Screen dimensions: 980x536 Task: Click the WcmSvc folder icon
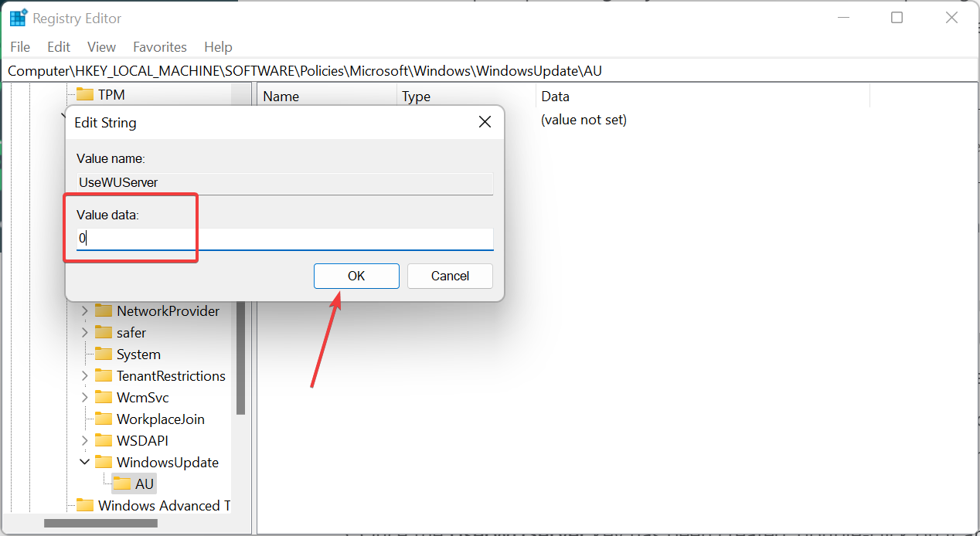(104, 397)
